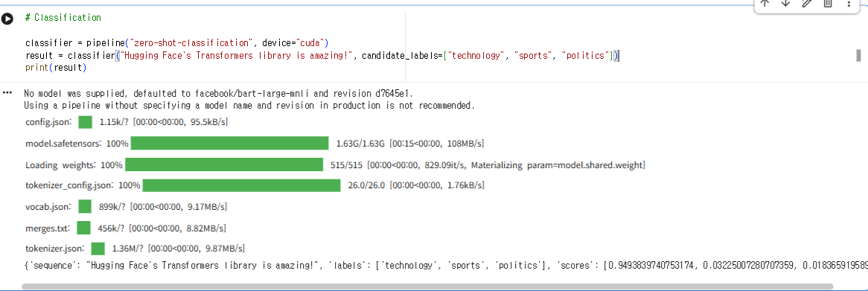Click the 'print(result)' code line
This screenshot has height=291, width=868.
55,68
